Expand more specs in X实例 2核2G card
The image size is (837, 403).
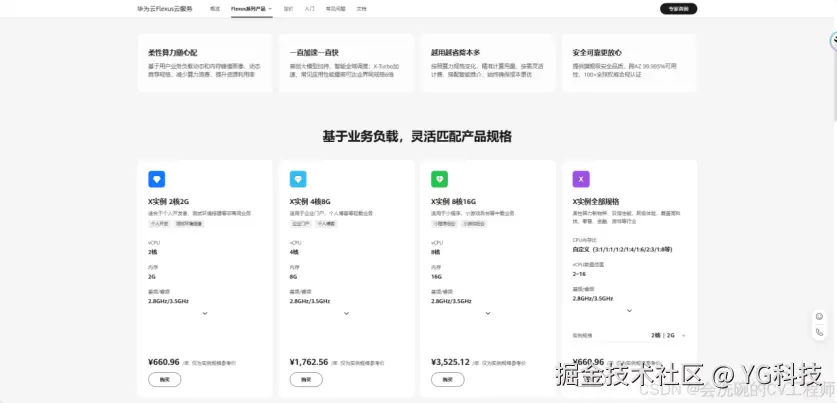coord(205,313)
